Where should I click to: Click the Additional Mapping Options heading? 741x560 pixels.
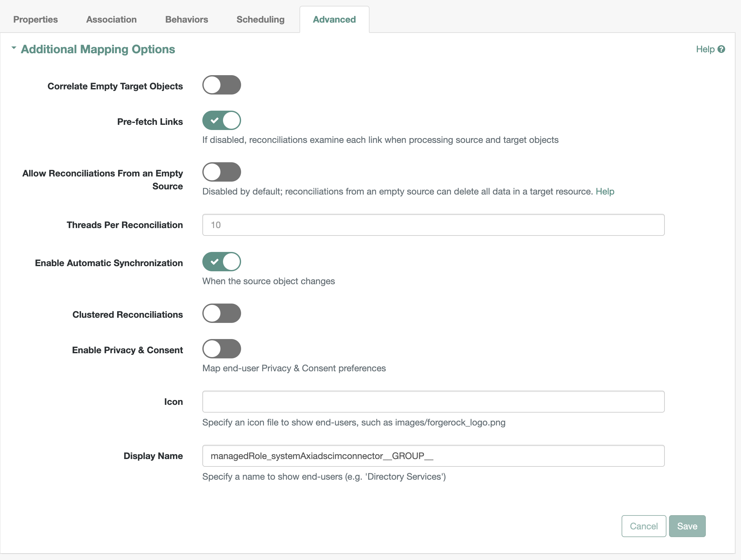pyautogui.click(x=98, y=49)
